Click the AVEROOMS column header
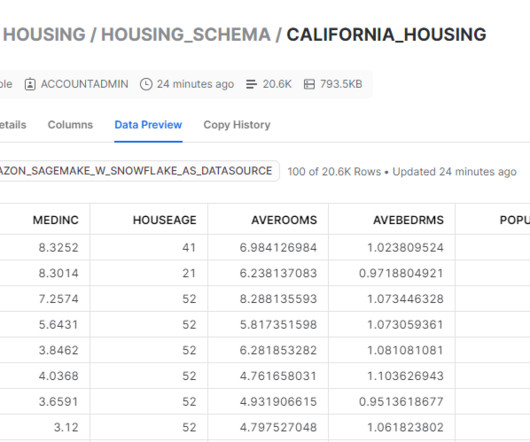The height and width of the screenshot is (442, 530). 268,220
